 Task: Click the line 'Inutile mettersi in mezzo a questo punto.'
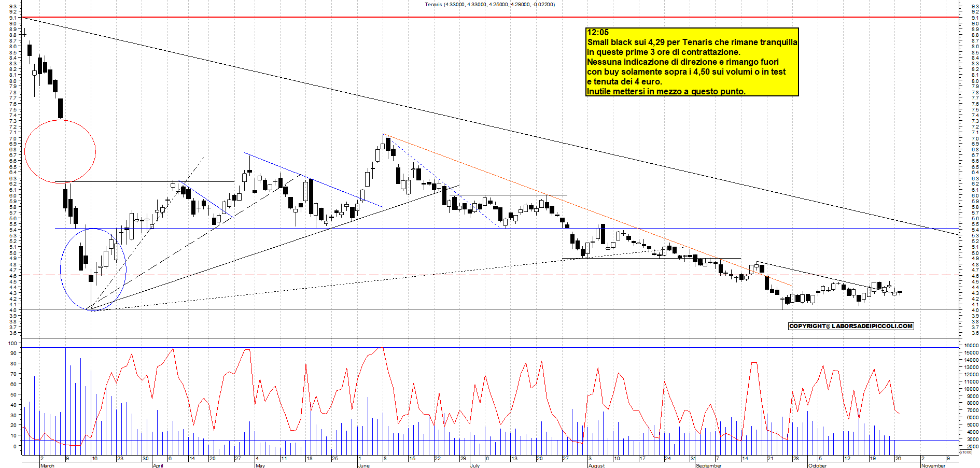click(x=666, y=91)
